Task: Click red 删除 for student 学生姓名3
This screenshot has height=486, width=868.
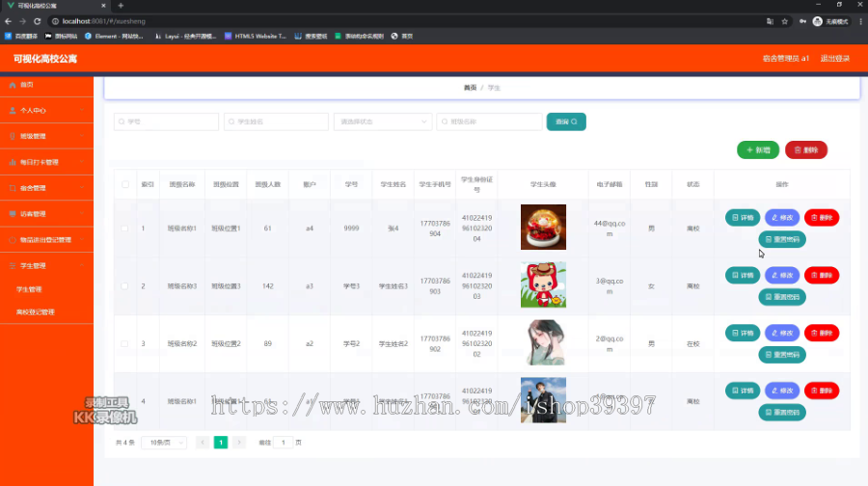Action: (822, 275)
